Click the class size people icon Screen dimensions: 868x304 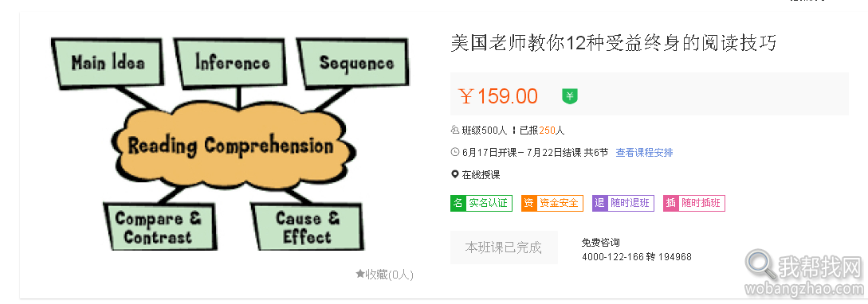pyautogui.click(x=456, y=131)
